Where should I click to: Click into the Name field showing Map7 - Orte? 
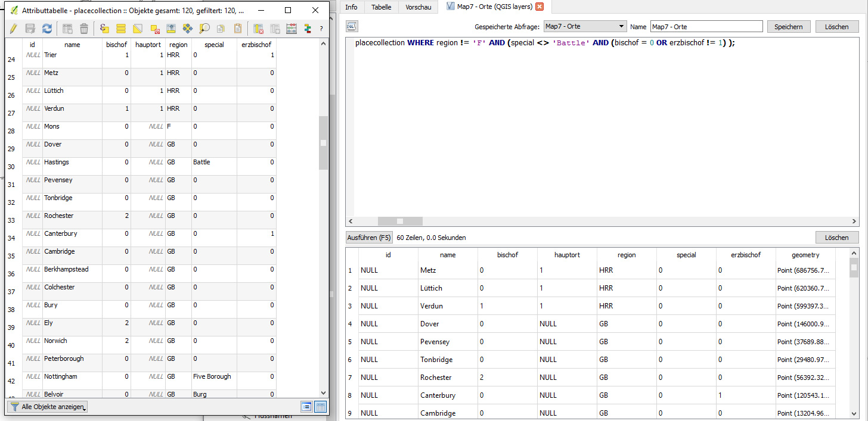pyautogui.click(x=706, y=27)
